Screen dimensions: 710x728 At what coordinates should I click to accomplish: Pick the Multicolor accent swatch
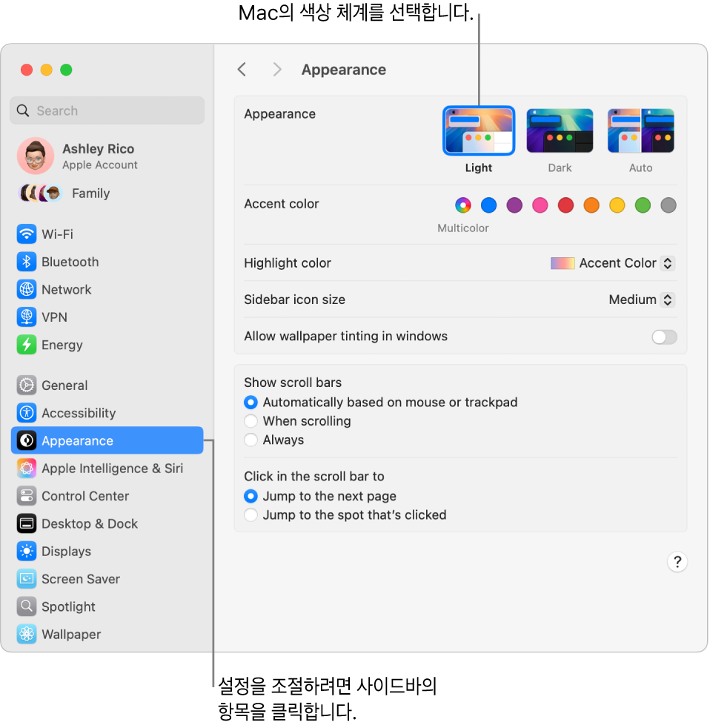pyautogui.click(x=462, y=205)
